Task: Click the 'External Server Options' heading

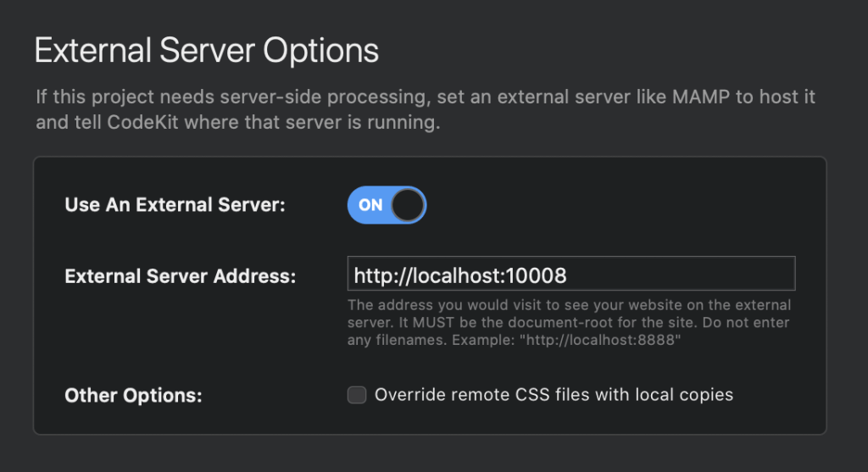Action: (x=207, y=51)
